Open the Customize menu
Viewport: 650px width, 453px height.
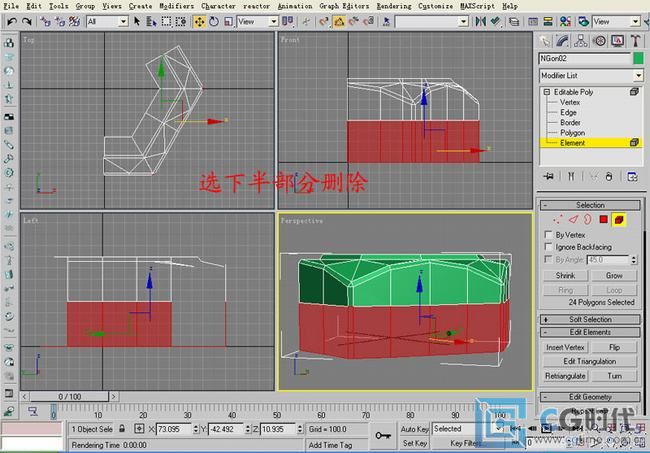(x=435, y=6)
